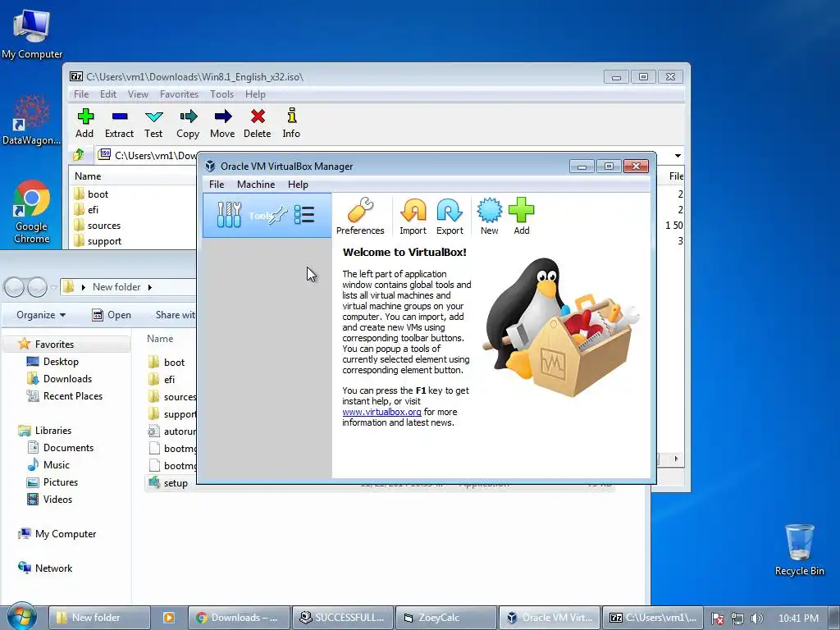Switch to ZoeyCalc taskbar button
The image size is (840, 630).
(x=446, y=617)
